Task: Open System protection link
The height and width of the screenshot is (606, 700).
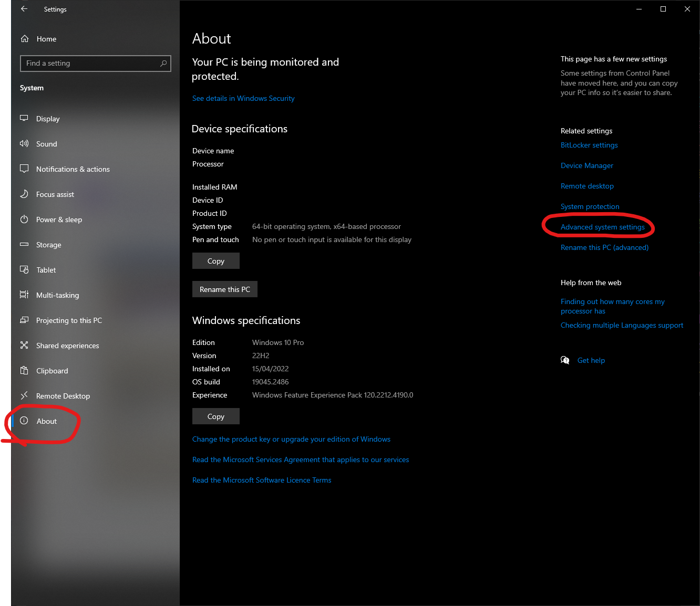Action: coord(590,206)
